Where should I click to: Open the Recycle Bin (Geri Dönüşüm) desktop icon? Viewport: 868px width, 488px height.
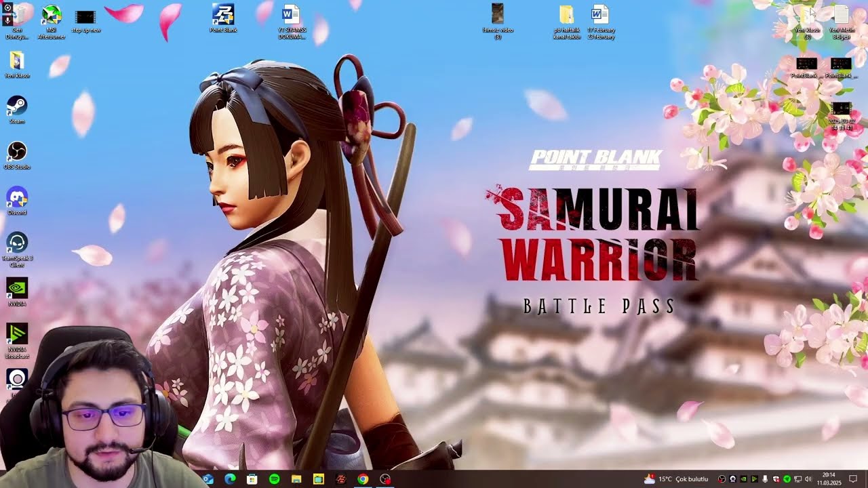(17, 22)
